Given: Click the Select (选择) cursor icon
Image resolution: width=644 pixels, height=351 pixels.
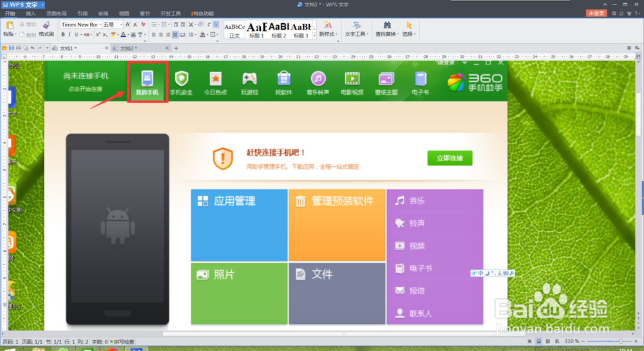Looking at the screenshot, I should [409, 26].
